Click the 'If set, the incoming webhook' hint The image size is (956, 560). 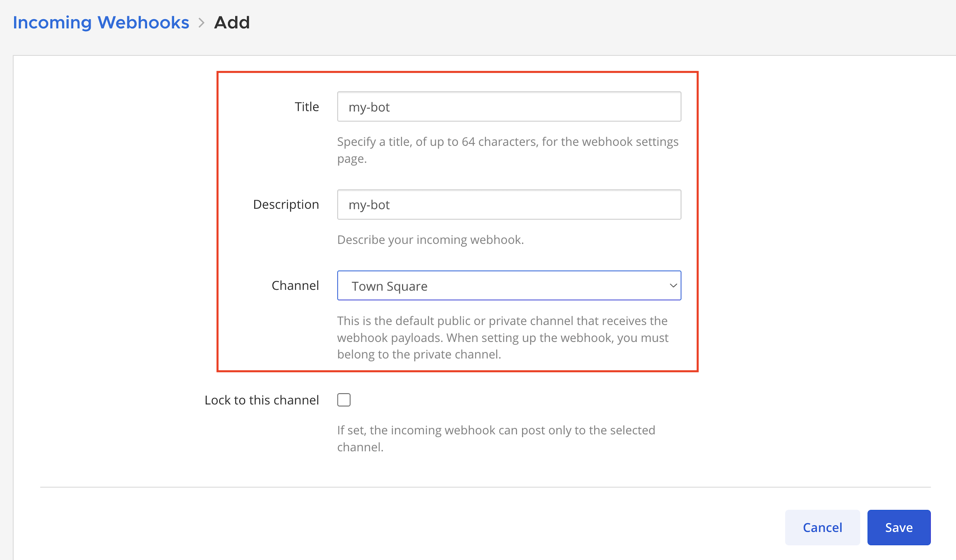click(496, 438)
